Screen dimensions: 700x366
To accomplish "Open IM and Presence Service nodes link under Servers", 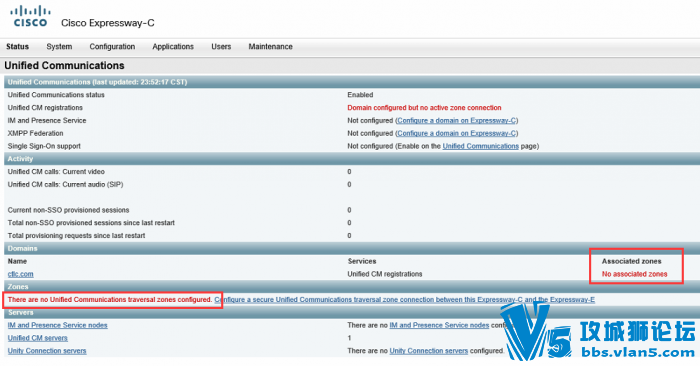I will (x=58, y=325).
